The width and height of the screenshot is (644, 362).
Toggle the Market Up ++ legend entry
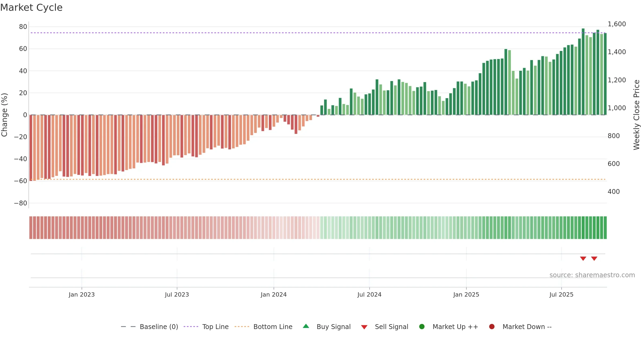[449, 327]
